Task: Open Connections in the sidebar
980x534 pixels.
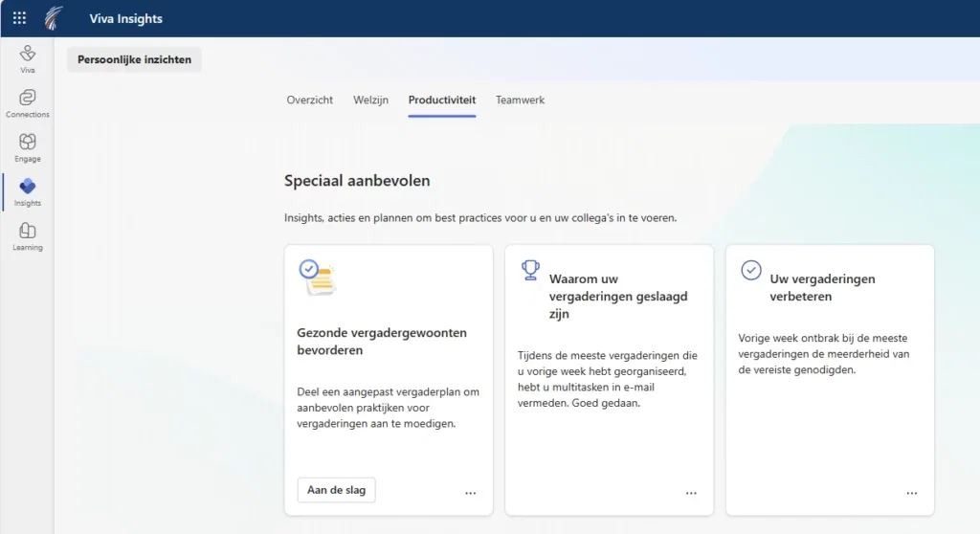Action: [28, 103]
